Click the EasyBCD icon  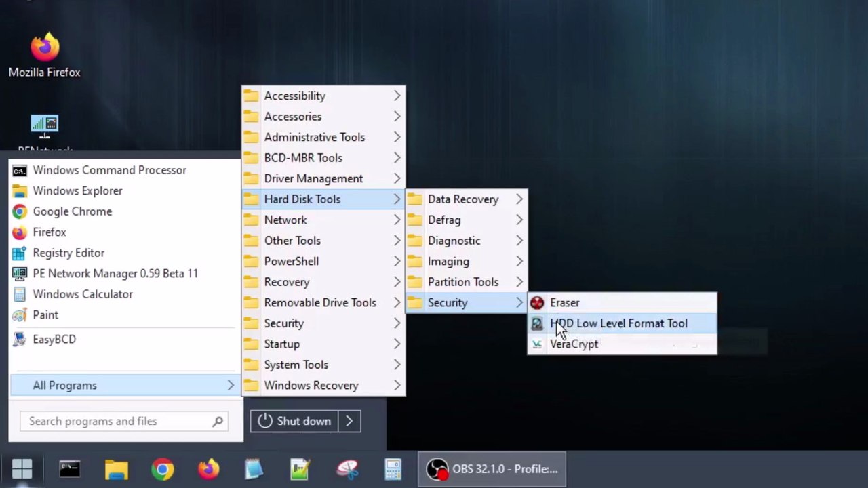point(20,339)
